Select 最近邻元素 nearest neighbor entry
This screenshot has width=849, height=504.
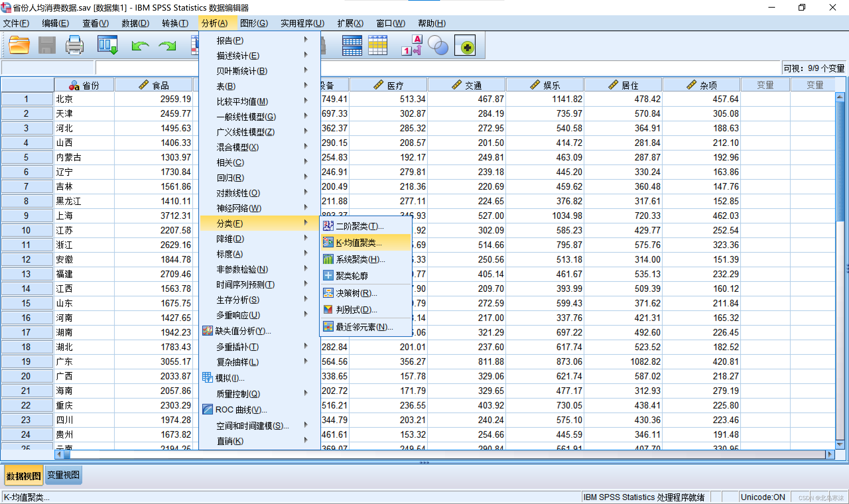[x=366, y=327]
